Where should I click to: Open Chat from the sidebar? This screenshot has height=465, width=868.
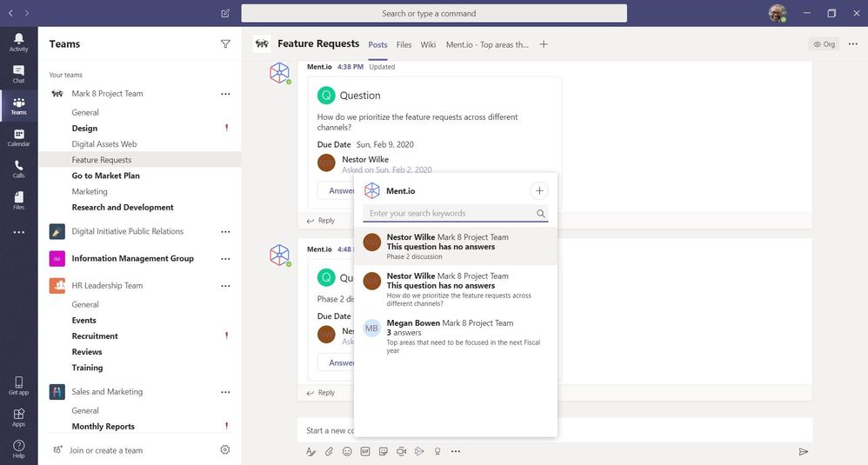tap(19, 74)
